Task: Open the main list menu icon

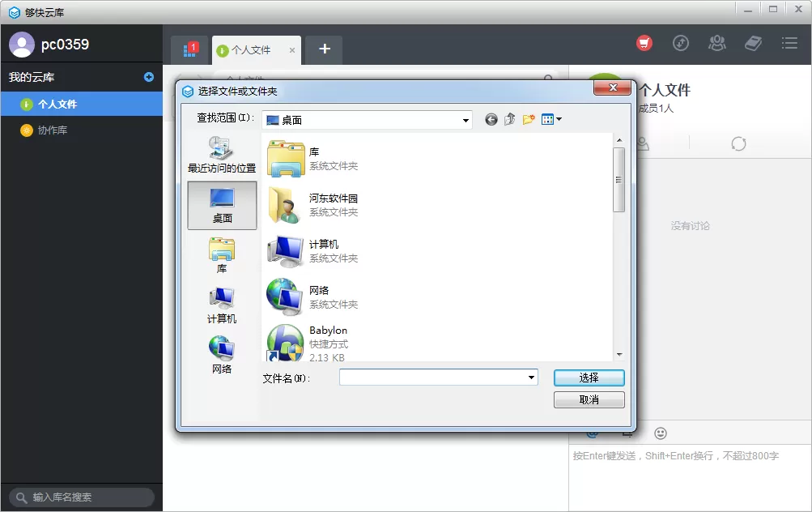Action: coord(789,43)
